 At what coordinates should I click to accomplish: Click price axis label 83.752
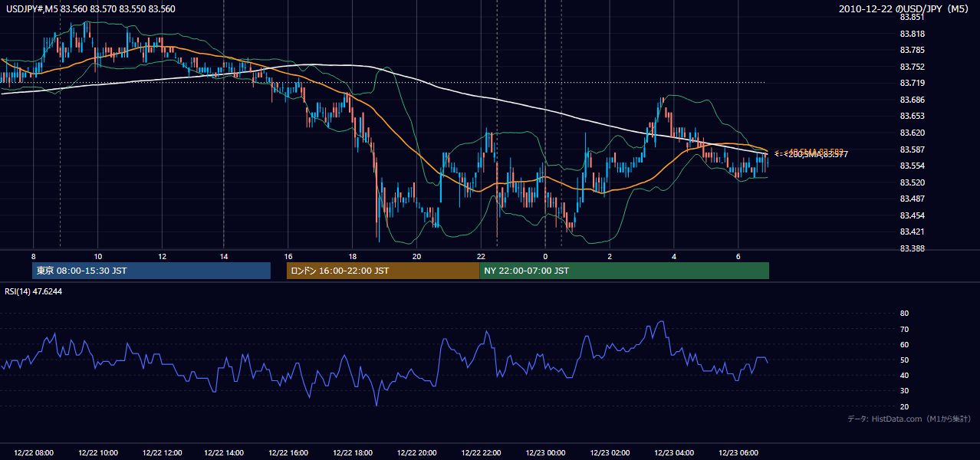(x=912, y=67)
